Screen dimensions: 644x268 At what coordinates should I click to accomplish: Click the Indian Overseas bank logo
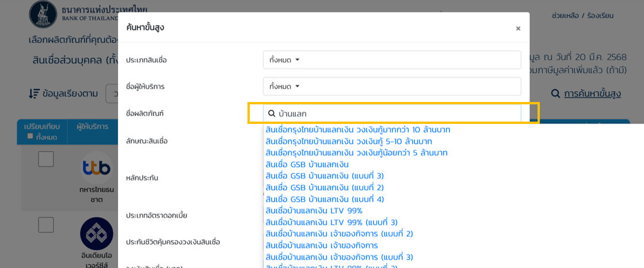pos(97,233)
